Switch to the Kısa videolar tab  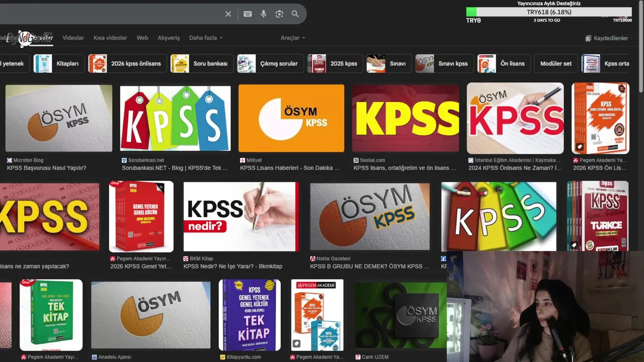(x=110, y=38)
